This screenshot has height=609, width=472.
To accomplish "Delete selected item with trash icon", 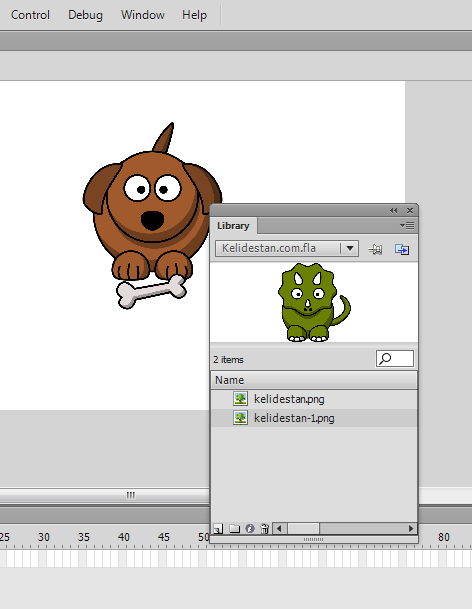I will pyautogui.click(x=265, y=529).
